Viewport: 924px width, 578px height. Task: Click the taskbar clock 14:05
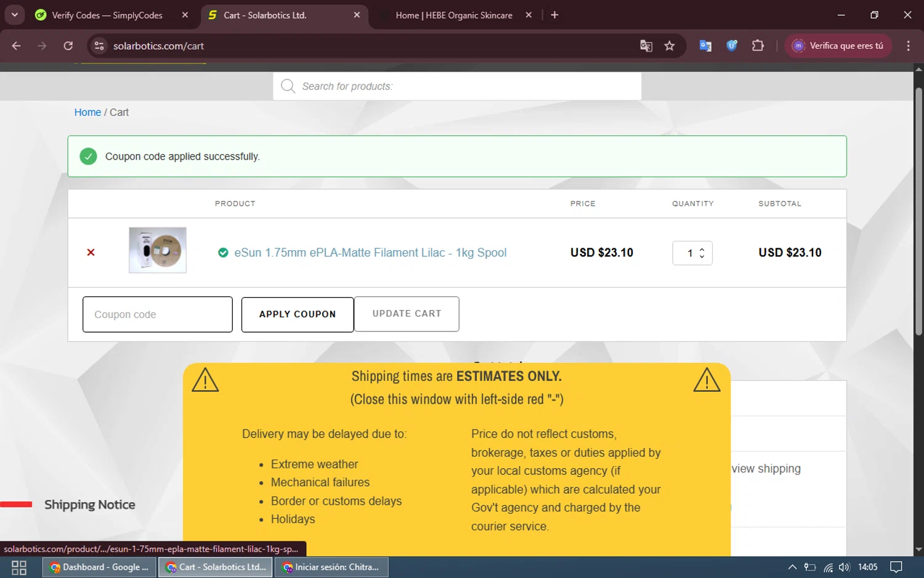tap(867, 568)
